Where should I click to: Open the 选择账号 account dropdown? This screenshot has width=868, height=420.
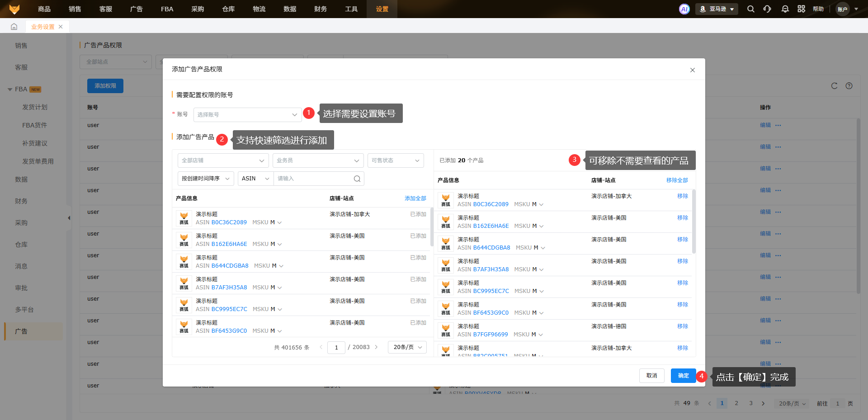pyautogui.click(x=247, y=115)
